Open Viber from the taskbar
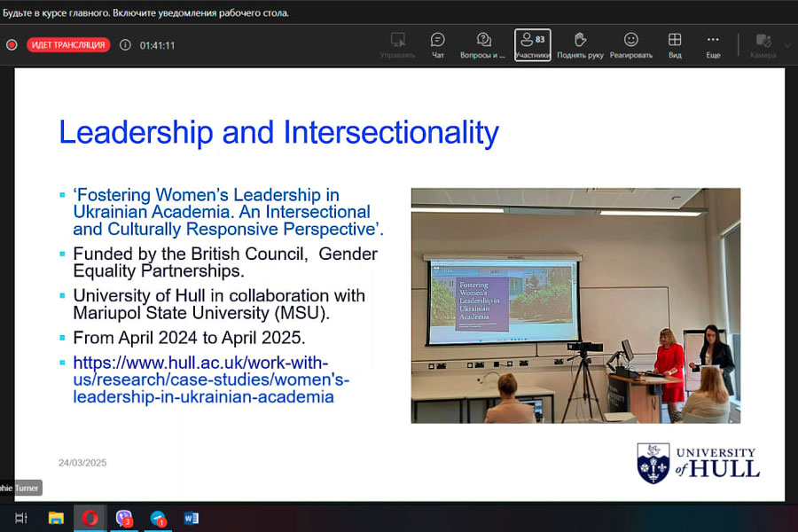798x532 pixels. [x=123, y=518]
